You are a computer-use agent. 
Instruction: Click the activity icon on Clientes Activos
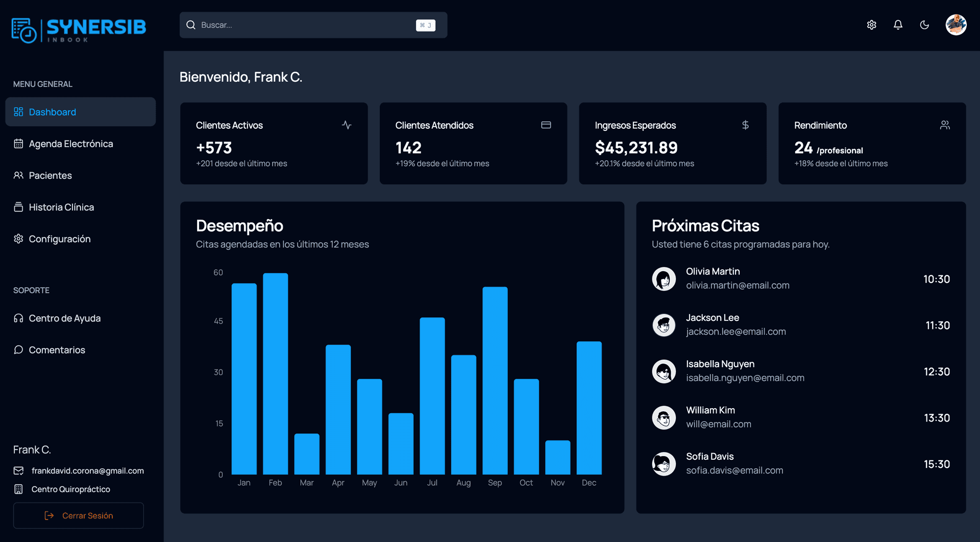click(x=347, y=125)
